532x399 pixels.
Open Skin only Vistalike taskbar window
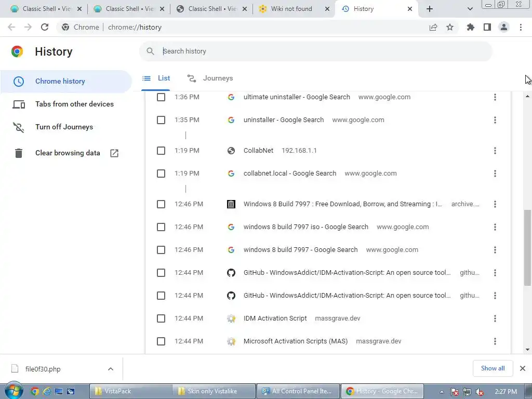[x=215, y=391]
